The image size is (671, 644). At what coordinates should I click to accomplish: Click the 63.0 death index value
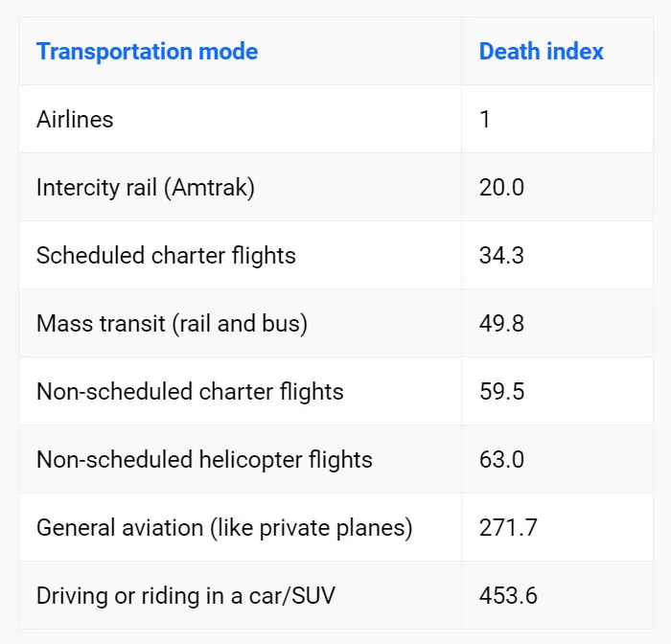[501, 460]
